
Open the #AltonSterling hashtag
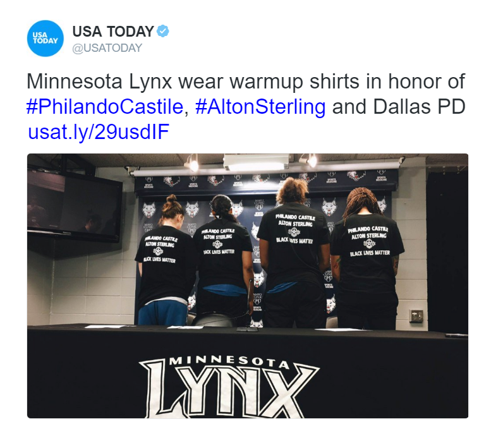point(260,107)
